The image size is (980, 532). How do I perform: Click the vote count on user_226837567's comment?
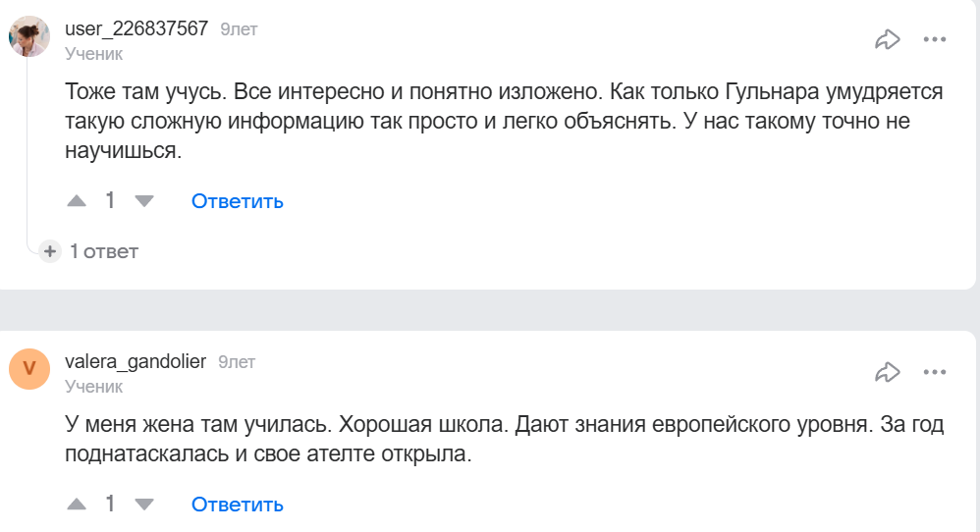click(x=110, y=201)
